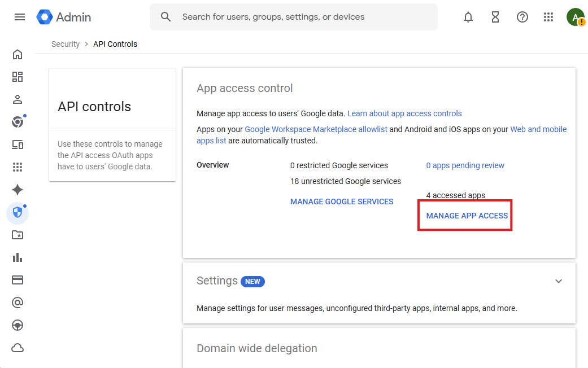
Task: Open the 0 apps pending review link
Action: click(x=465, y=165)
